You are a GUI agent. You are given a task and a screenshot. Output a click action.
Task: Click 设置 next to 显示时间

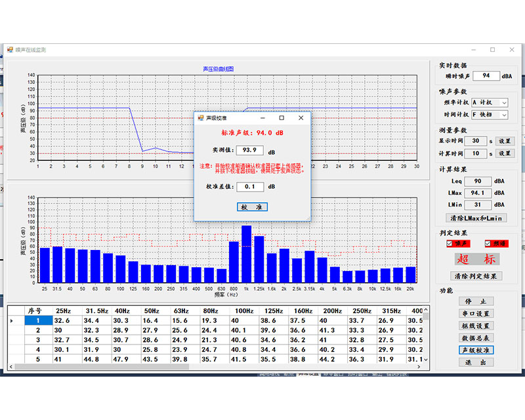[503, 141]
